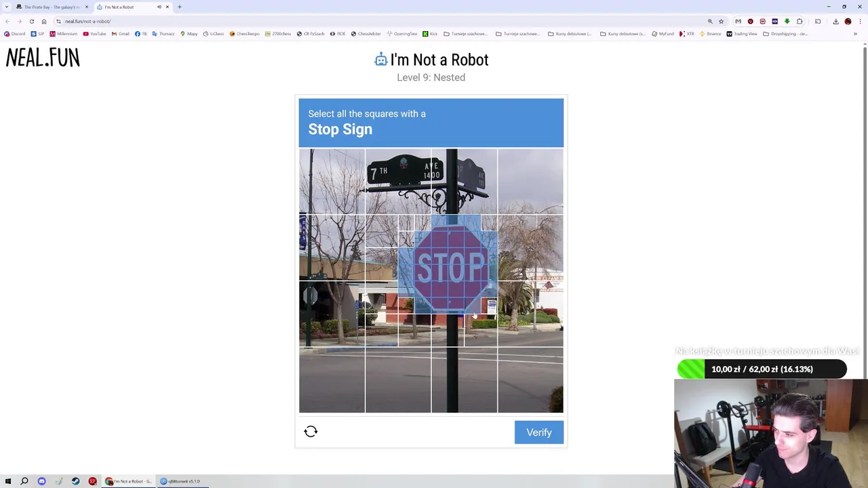Image resolution: width=868 pixels, height=488 pixels.
Task: Click the zoom magnifier icon in address bar
Action: 710,21
